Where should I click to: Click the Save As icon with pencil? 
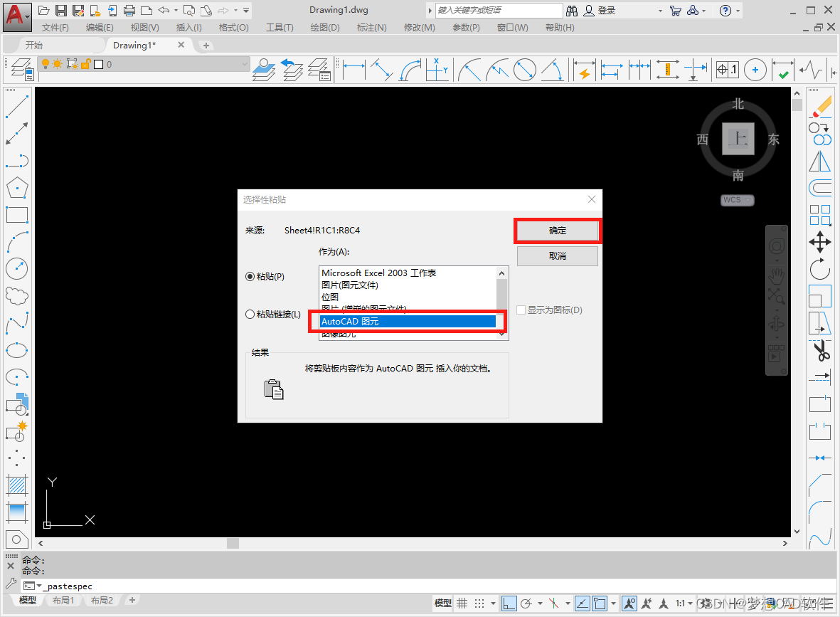click(79, 10)
